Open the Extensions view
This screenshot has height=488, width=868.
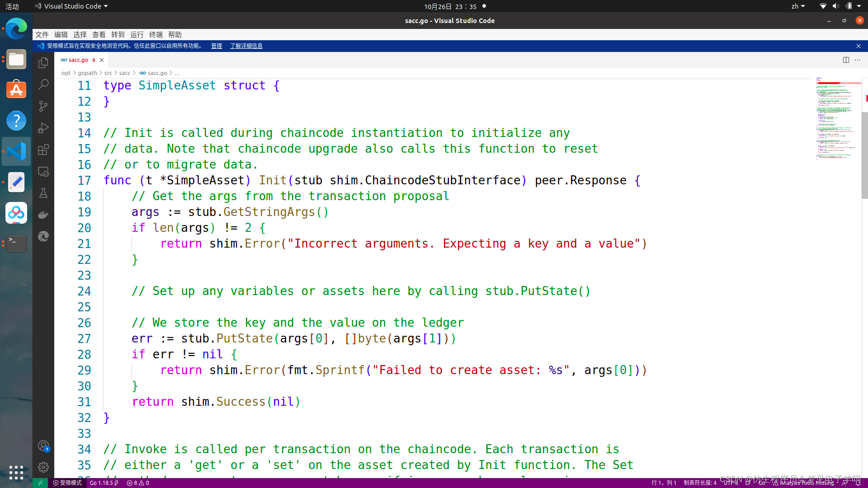coord(43,150)
